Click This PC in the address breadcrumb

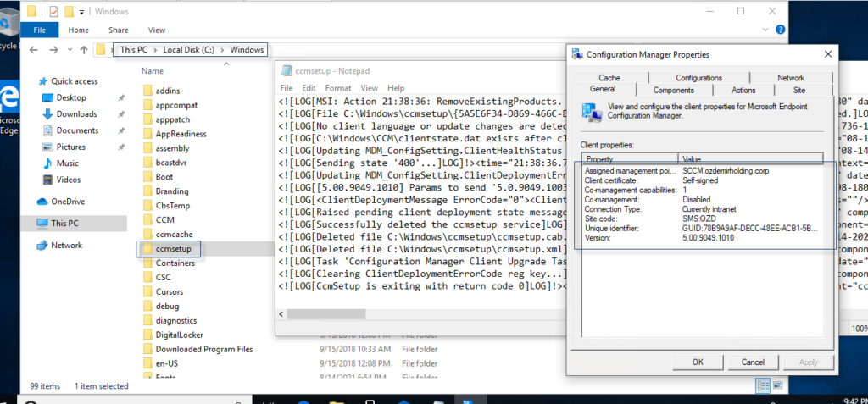click(x=135, y=50)
